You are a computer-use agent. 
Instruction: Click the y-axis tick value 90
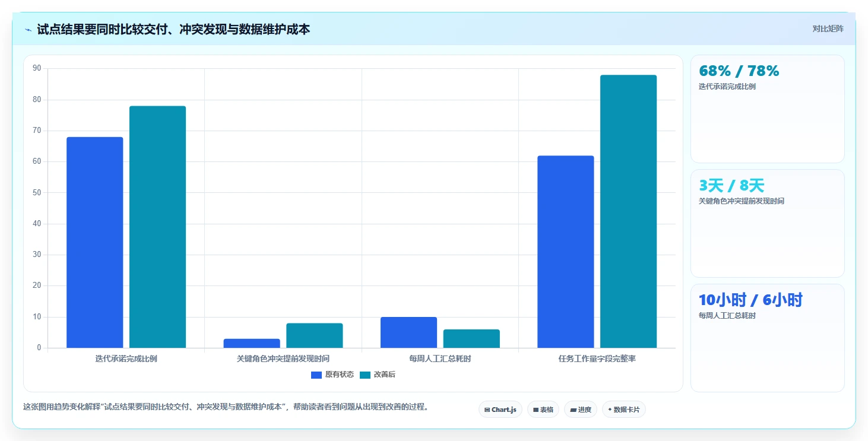(x=37, y=68)
